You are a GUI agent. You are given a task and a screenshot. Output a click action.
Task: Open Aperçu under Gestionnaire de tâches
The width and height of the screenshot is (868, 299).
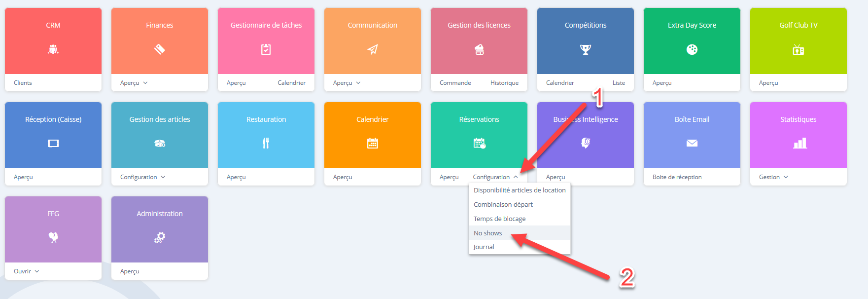pos(236,83)
